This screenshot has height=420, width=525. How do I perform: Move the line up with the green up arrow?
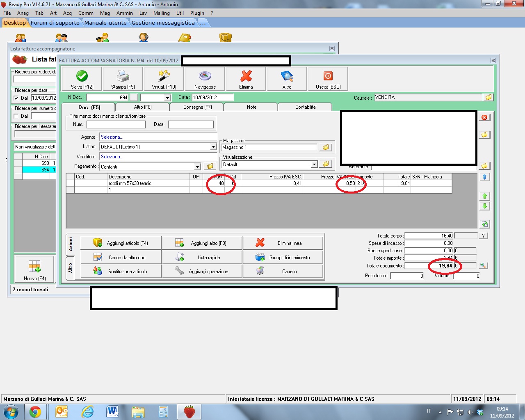pyautogui.click(x=484, y=196)
